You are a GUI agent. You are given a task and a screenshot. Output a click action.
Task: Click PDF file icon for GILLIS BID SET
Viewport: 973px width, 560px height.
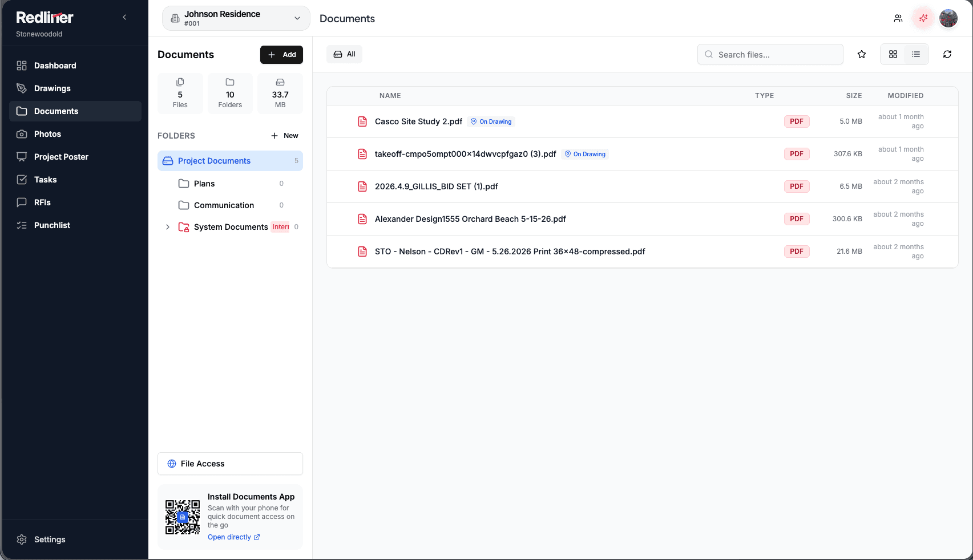click(x=362, y=186)
